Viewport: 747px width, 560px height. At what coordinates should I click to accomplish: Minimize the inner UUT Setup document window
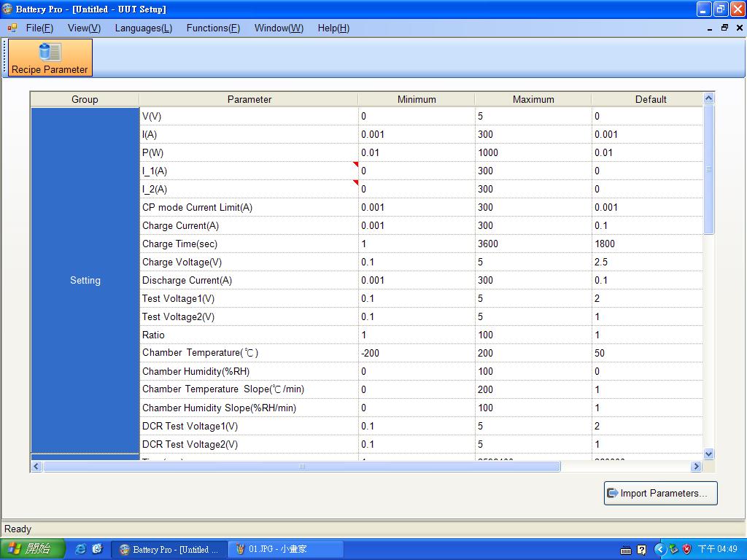[x=710, y=28]
